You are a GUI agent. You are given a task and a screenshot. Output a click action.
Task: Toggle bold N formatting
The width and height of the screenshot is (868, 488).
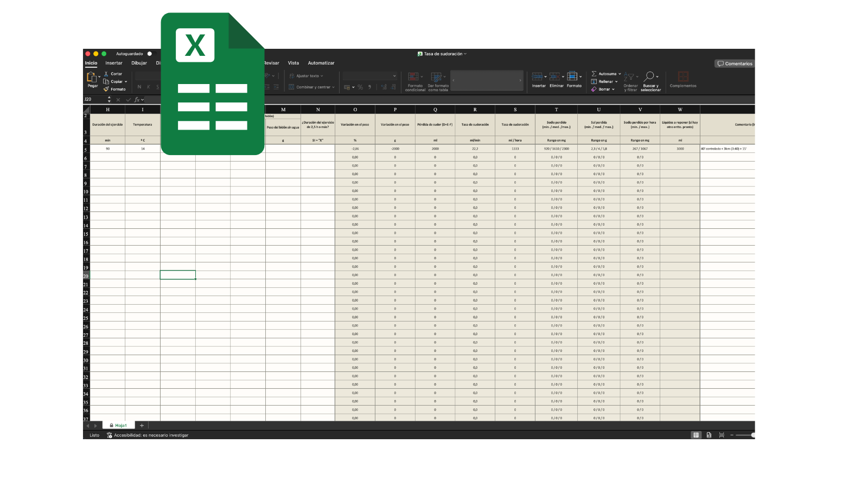139,87
